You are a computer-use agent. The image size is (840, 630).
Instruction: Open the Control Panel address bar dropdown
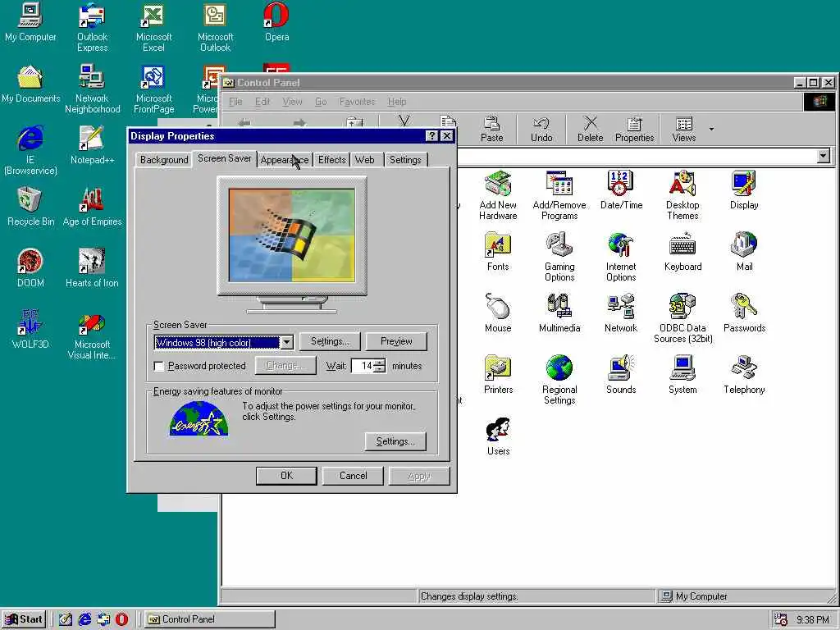824,156
